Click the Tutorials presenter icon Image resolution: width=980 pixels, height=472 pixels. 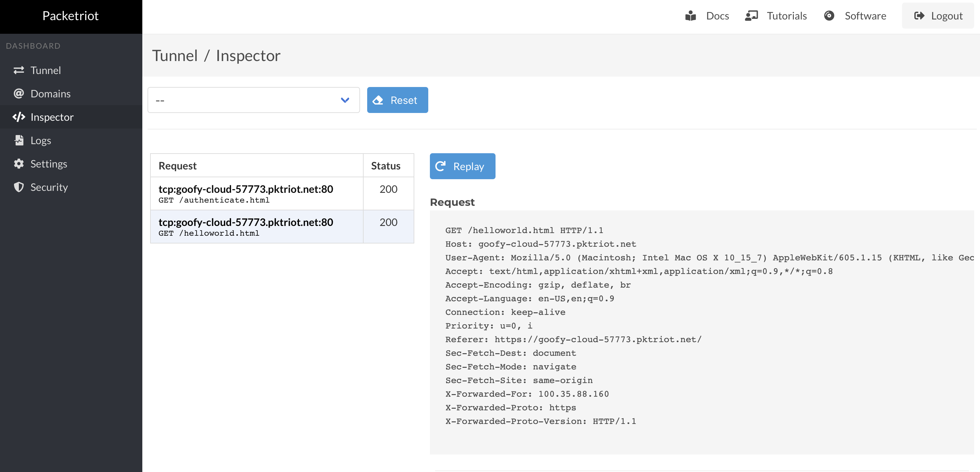pos(751,16)
